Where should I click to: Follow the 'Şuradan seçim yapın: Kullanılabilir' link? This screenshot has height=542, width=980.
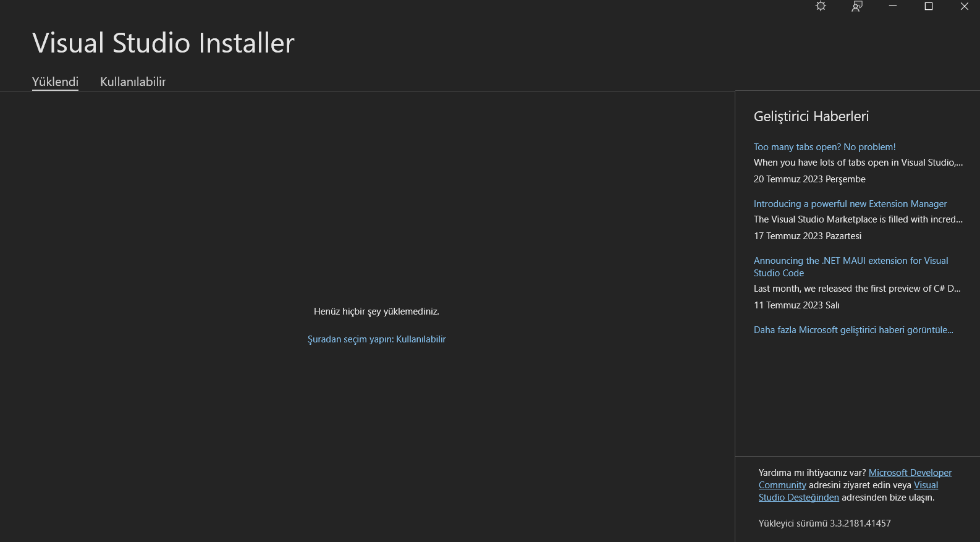pyautogui.click(x=376, y=339)
